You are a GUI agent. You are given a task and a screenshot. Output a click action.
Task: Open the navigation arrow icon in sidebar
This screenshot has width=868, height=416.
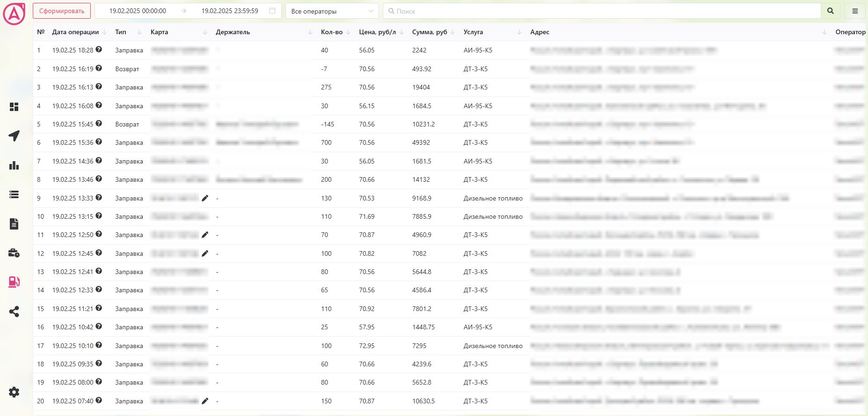pyautogui.click(x=14, y=136)
